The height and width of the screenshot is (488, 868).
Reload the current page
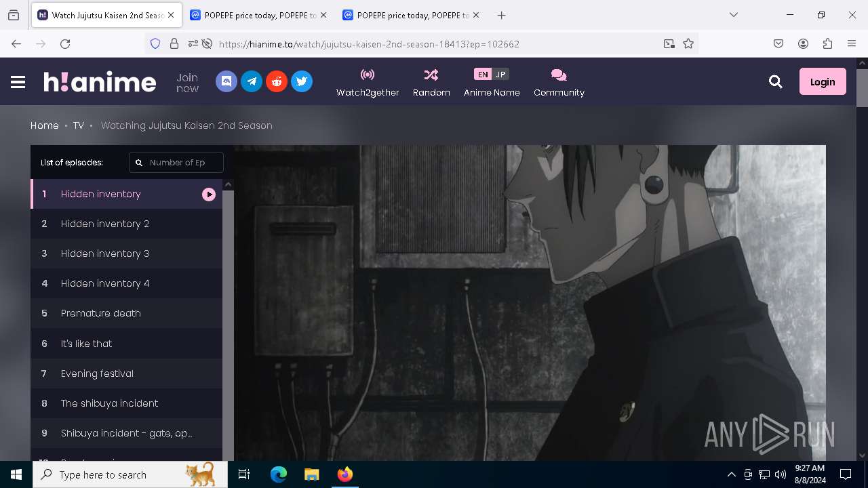(x=65, y=43)
